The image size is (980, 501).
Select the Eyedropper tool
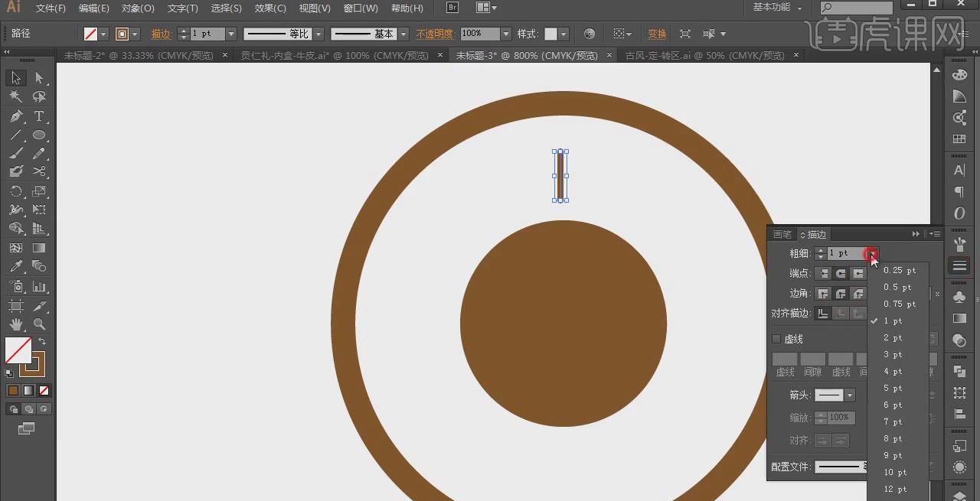point(16,266)
